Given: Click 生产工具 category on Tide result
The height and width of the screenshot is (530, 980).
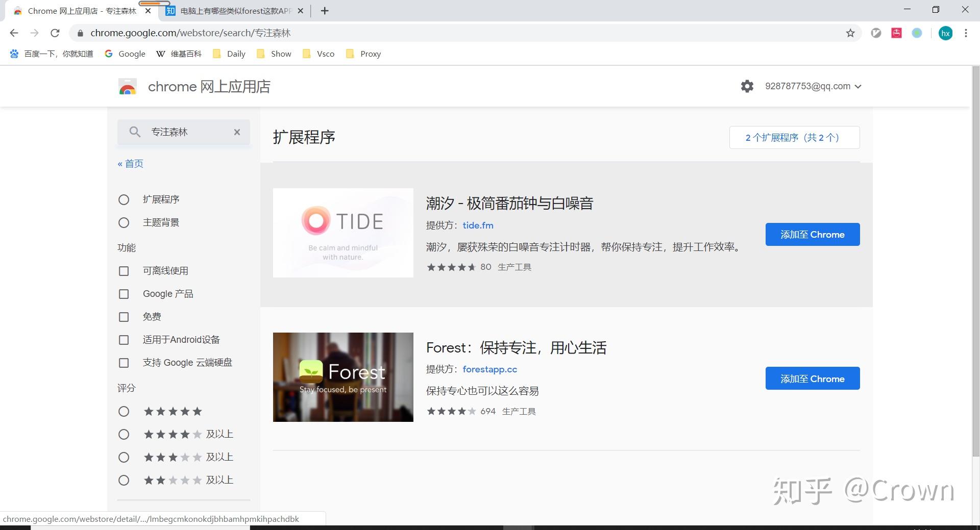Looking at the screenshot, I should point(514,267).
